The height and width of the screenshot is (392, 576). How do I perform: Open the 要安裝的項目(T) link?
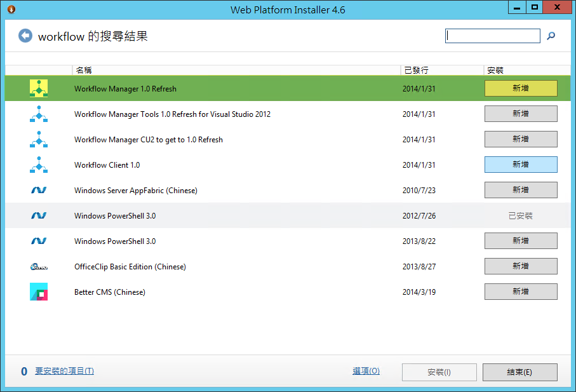[x=64, y=371]
